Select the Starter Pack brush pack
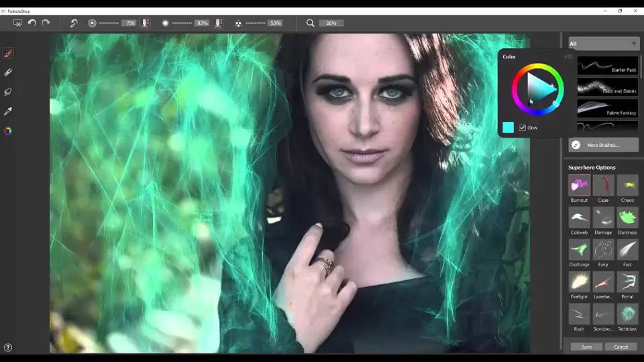Viewport: 644px width, 362px height. click(608, 66)
